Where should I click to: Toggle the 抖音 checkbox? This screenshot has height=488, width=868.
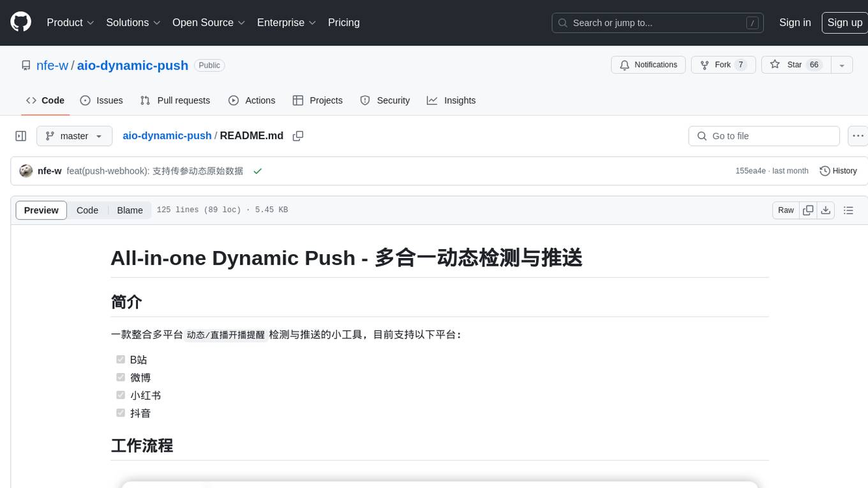pyautogui.click(x=121, y=413)
